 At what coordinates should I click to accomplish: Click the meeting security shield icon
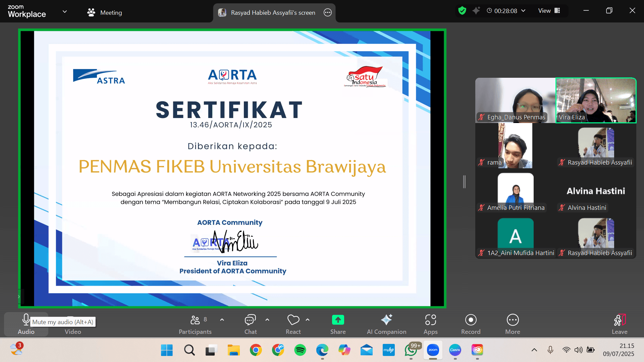tap(462, 10)
